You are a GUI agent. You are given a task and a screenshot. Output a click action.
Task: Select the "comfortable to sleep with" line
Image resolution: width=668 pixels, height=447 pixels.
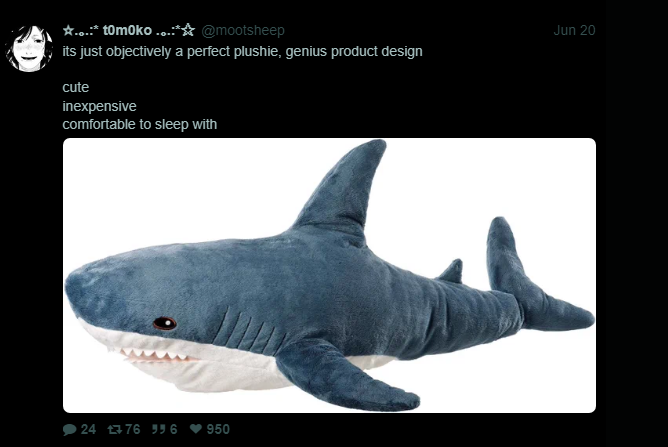pos(140,124)
